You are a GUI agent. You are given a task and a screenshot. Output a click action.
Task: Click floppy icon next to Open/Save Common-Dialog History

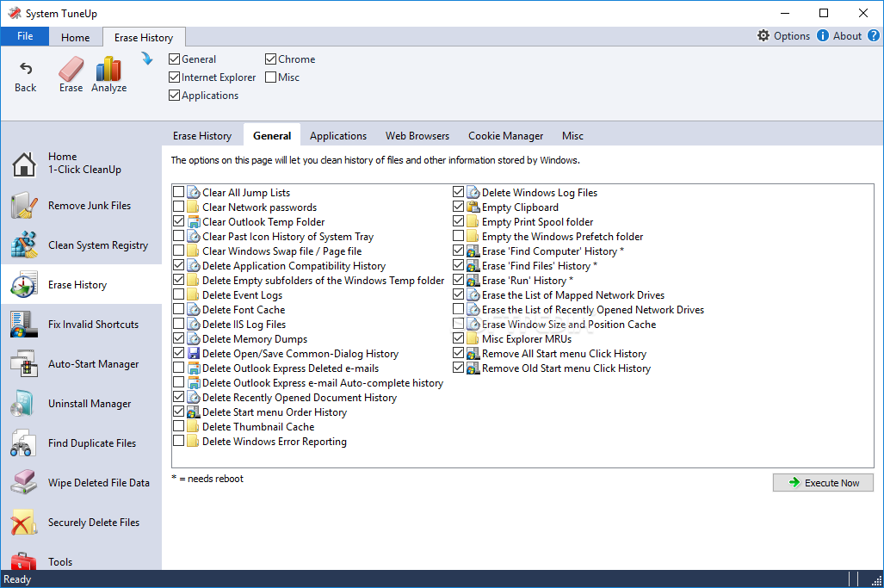pyautogui.click(x=194, y=354)
